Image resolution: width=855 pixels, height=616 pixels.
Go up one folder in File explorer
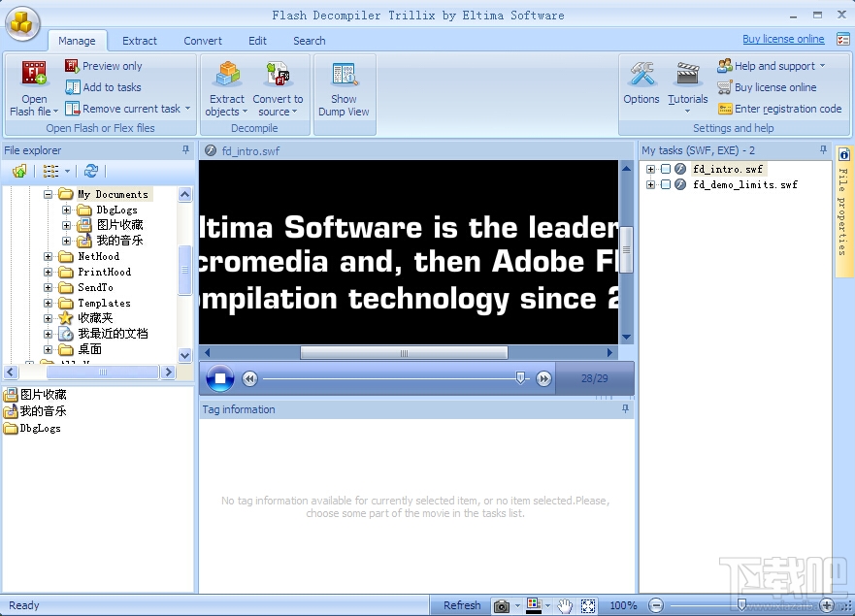pyautogui.click(x=19, y=171)
